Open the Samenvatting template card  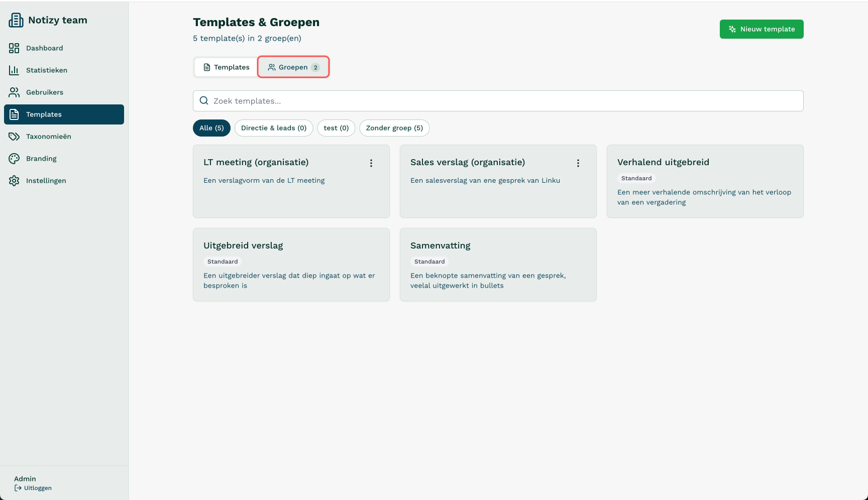coord(498,265)
